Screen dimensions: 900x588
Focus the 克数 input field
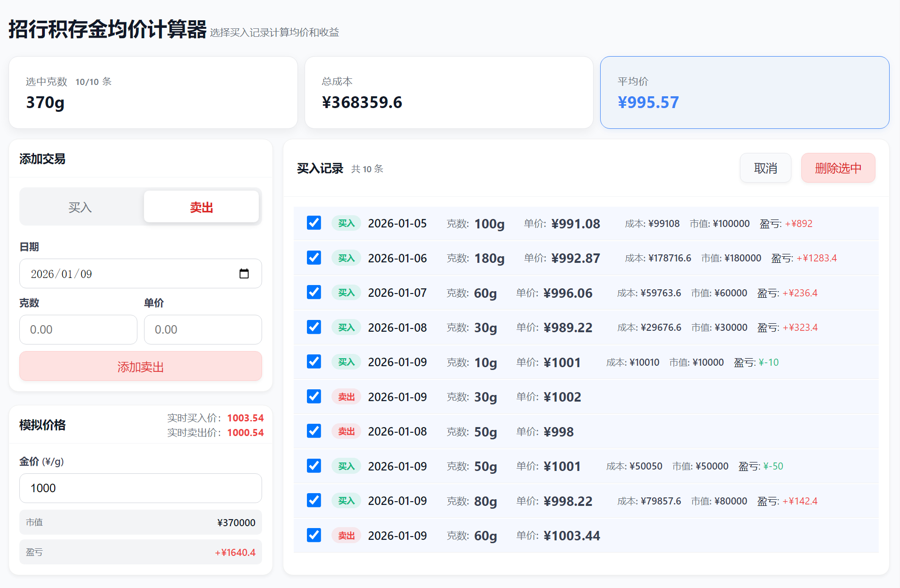click(78, 329)
